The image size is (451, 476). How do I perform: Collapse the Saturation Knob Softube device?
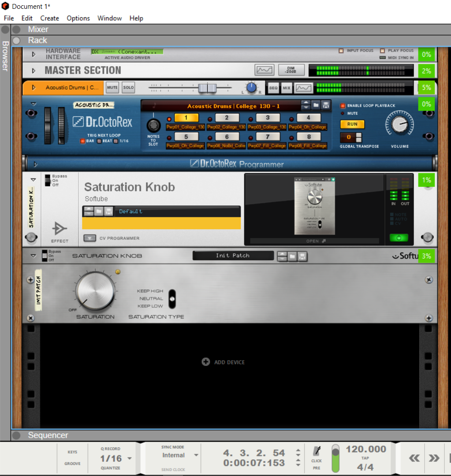[x=34, y=180]
